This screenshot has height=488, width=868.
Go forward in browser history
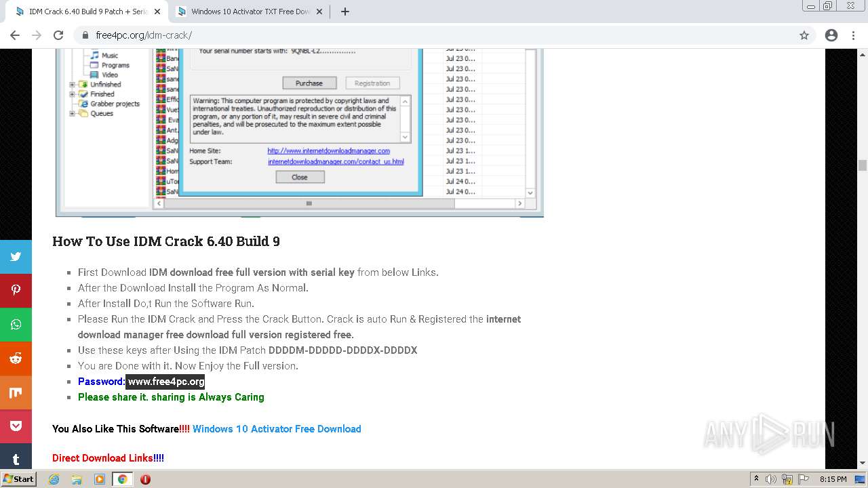point(37,35)
